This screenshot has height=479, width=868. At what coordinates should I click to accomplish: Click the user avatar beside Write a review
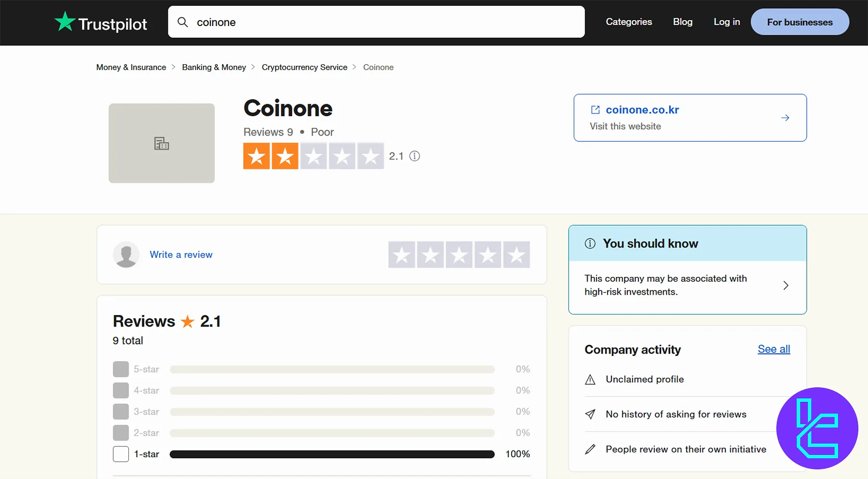coord(126,254)
